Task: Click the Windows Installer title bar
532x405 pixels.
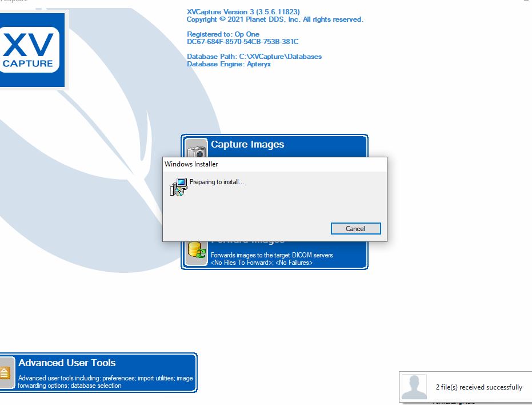Action: 274,164
